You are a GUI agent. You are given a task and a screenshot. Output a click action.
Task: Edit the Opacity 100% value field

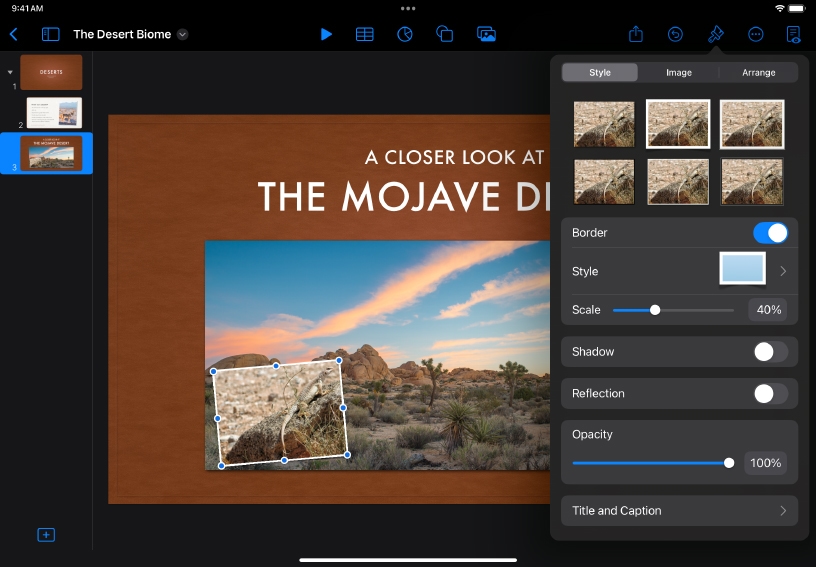[765, 463]
